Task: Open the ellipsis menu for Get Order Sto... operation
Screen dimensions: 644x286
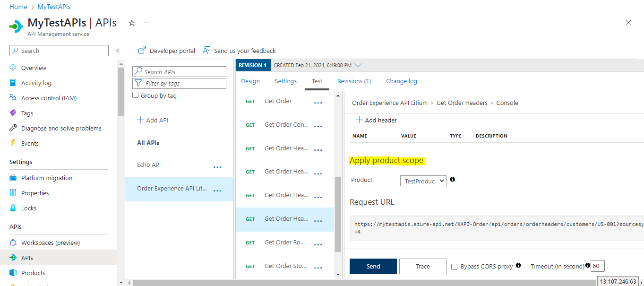Action: pos(318,268)
